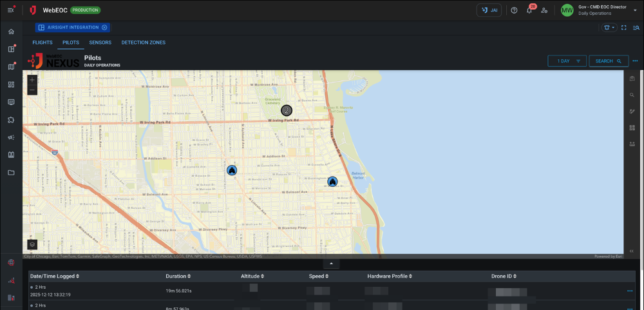Toggle the table panel with up arrow

click(x=331, y=264)
